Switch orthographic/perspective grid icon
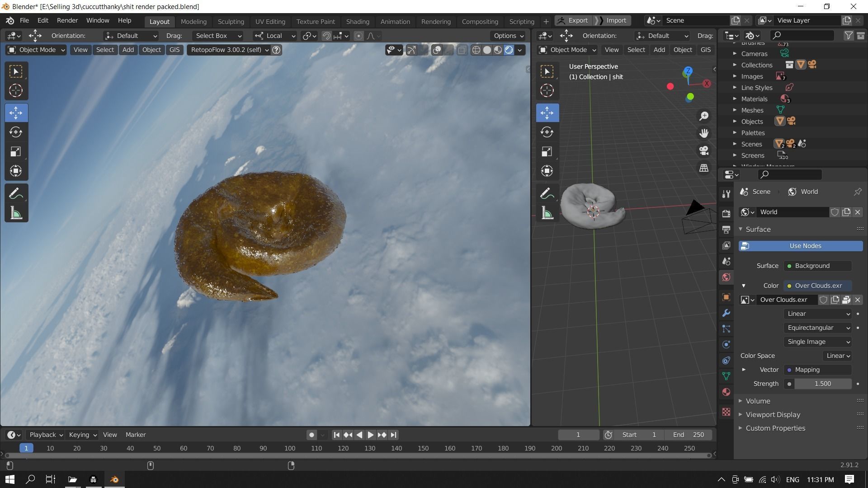This screenshot has height=488, width=868. (x=704, y=168)
